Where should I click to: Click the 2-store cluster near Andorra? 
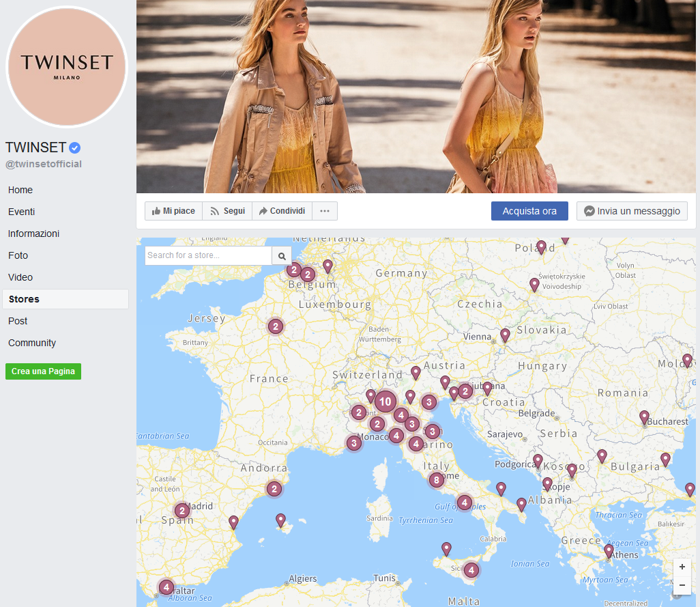coord(274,489)
